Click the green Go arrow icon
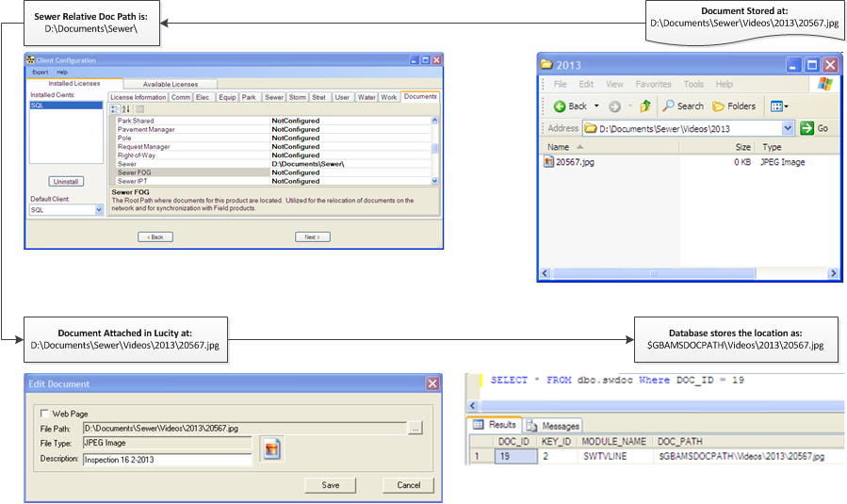Viewport: 847px width, 504px height. click(806, 128)
